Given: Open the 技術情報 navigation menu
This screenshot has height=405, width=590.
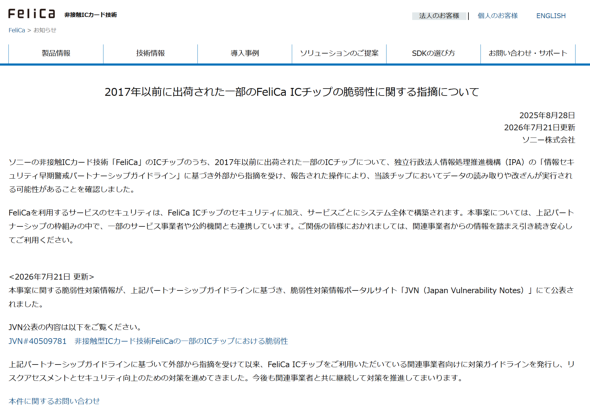Looking at the screenshot, I should point(150,53).
